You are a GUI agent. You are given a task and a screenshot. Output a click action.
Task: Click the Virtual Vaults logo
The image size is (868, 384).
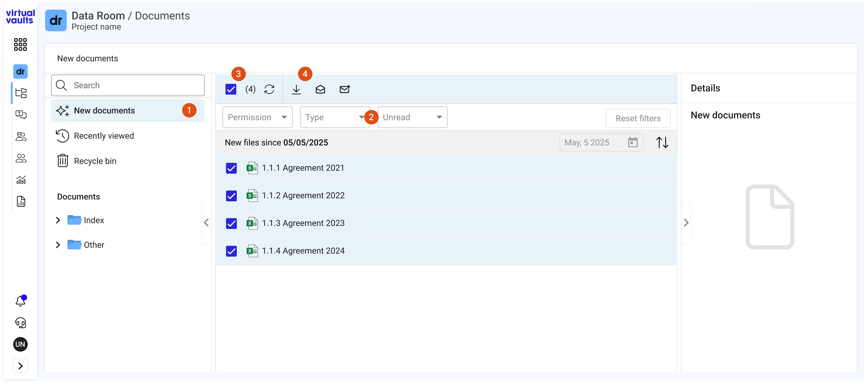click(20, 17)
